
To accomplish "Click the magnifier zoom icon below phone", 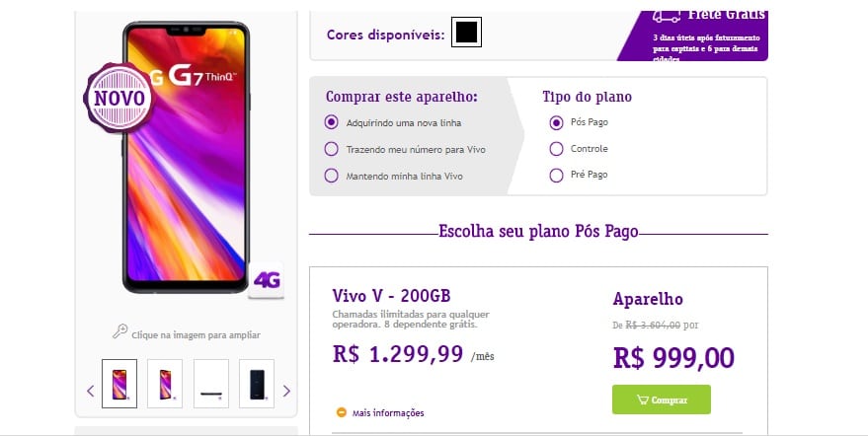I will (x=119, y=331).
